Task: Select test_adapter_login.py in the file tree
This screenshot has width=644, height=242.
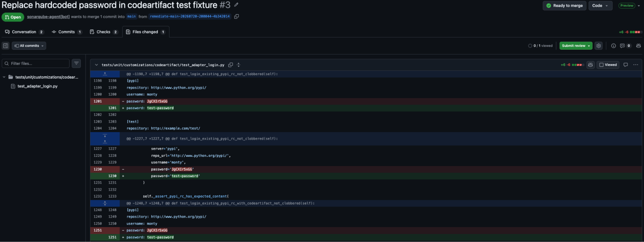Action: [x=37, y=86]
